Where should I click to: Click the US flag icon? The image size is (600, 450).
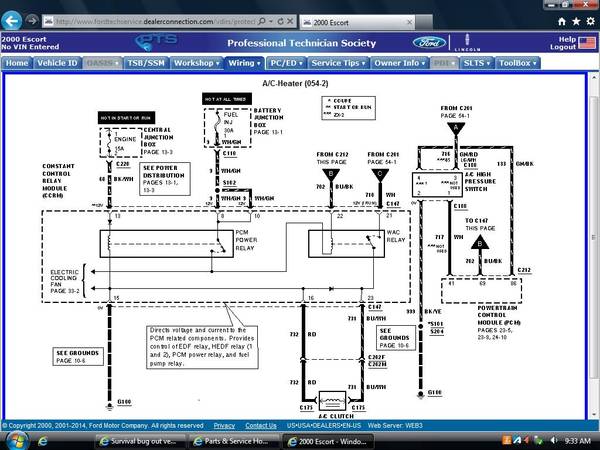[x=587, y=42]
